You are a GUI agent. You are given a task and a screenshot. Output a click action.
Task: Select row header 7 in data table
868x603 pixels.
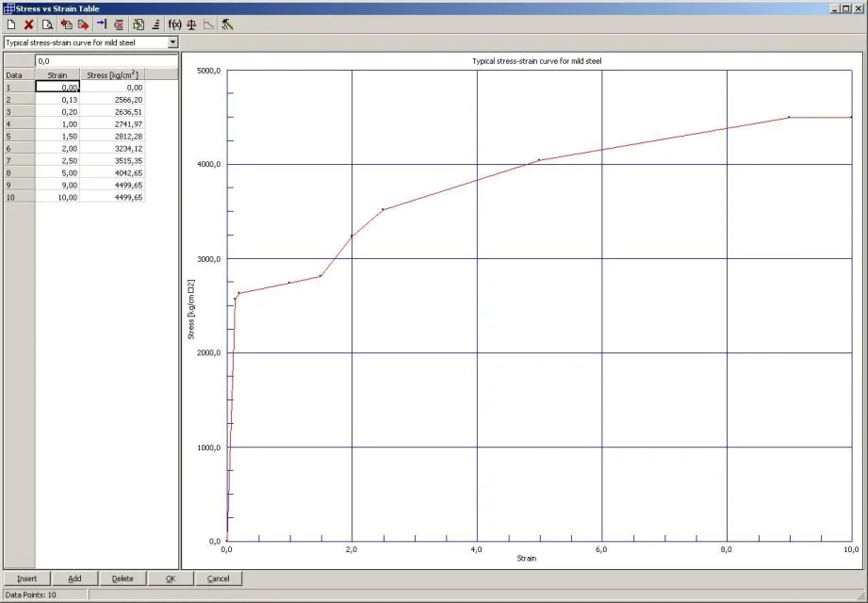[20, 160]
